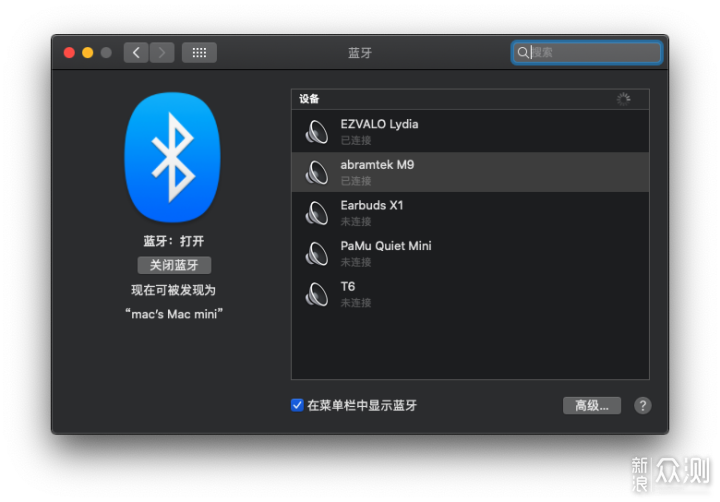Select the abramtek M9 device
The image size is (720, 502).
tap(470, 172)
